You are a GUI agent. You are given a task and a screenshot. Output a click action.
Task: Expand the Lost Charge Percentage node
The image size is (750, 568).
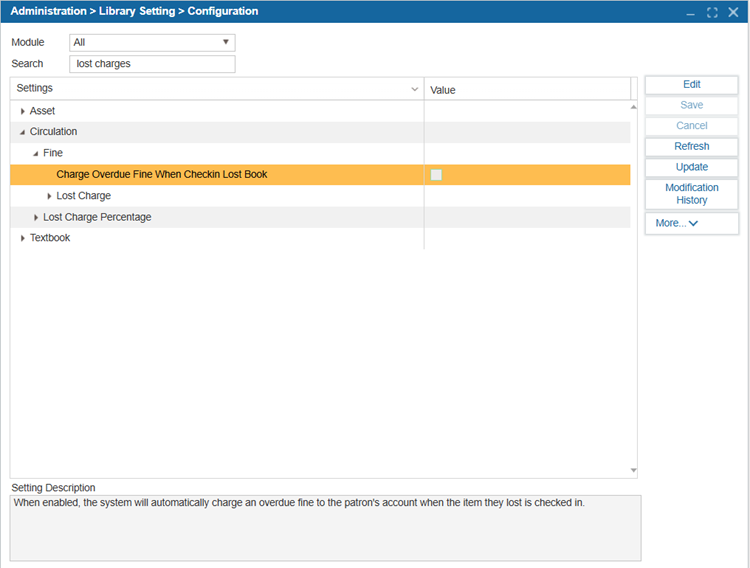36,217
